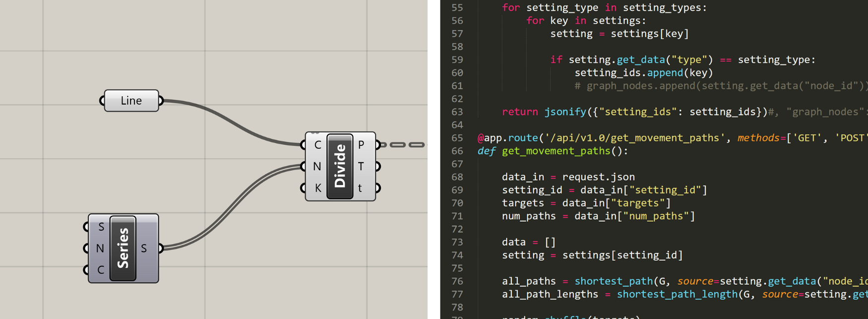Click the Divide component's black label
Image resolution: width=868 pixels, height=319 pixels.
pyautogui.click(x=340, y=166)
